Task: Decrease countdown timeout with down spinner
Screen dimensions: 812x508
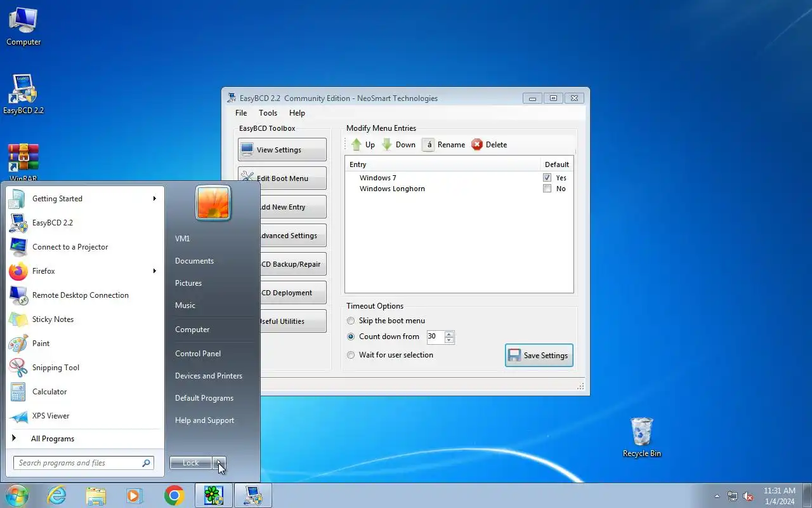Action: pyautogui.click(x=449, y=340)
